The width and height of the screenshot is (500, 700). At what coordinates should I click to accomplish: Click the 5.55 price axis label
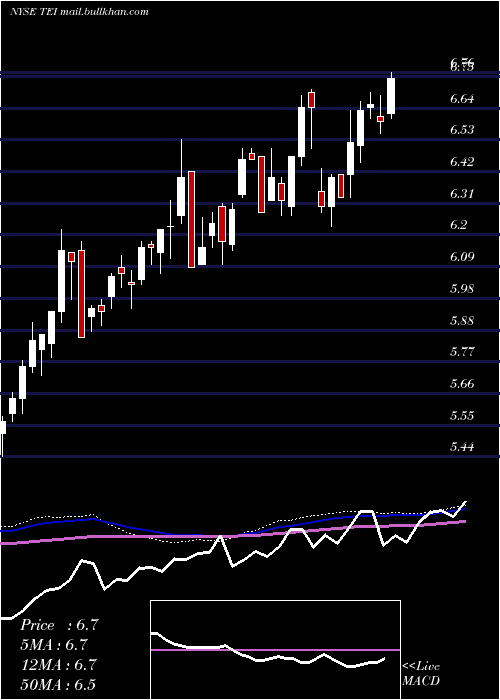pos(462,416)
